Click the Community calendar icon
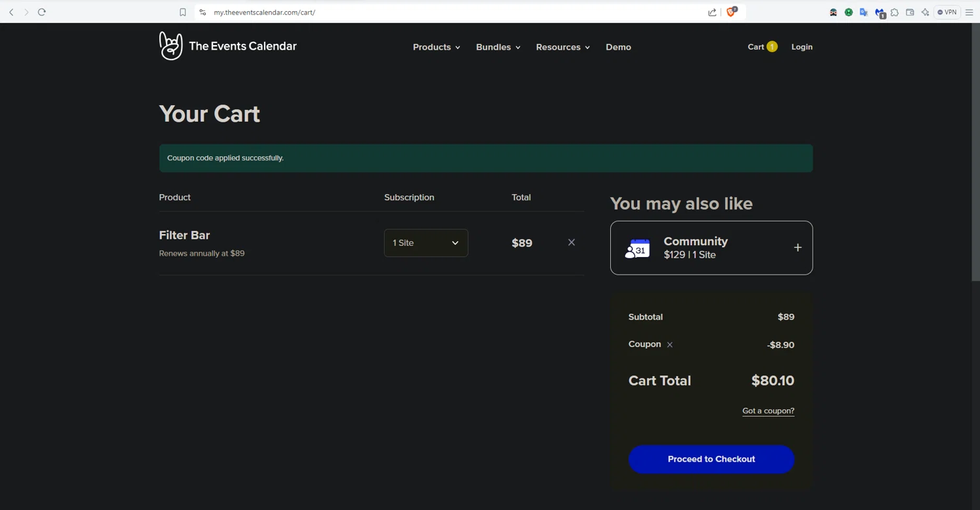The image size is (980, 510). tap(638, 248)
